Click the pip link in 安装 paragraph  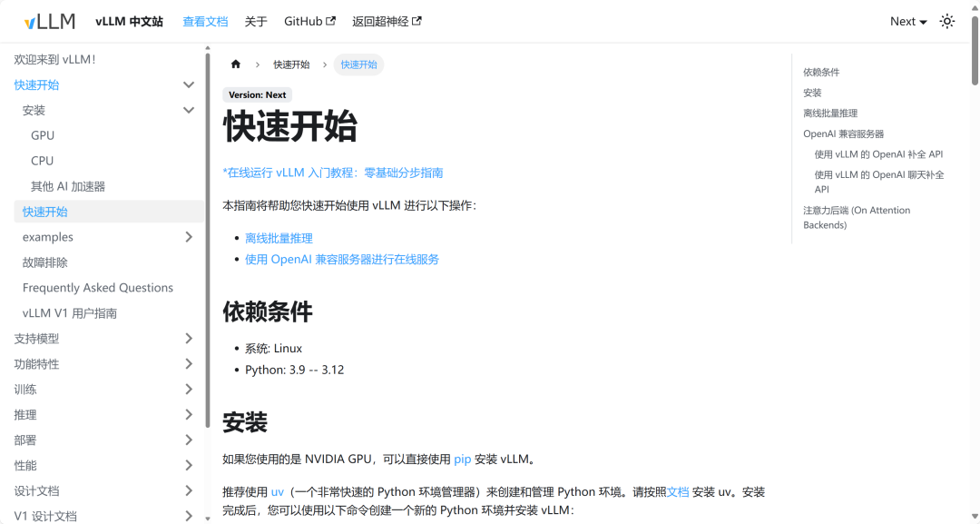tap(463, 459)
